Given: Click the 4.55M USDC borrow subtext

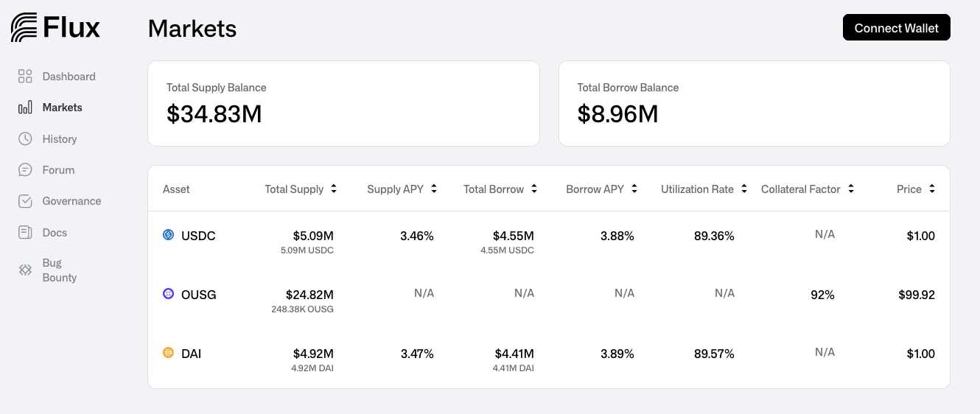Looking at the screenshot, I should [507, 250].
